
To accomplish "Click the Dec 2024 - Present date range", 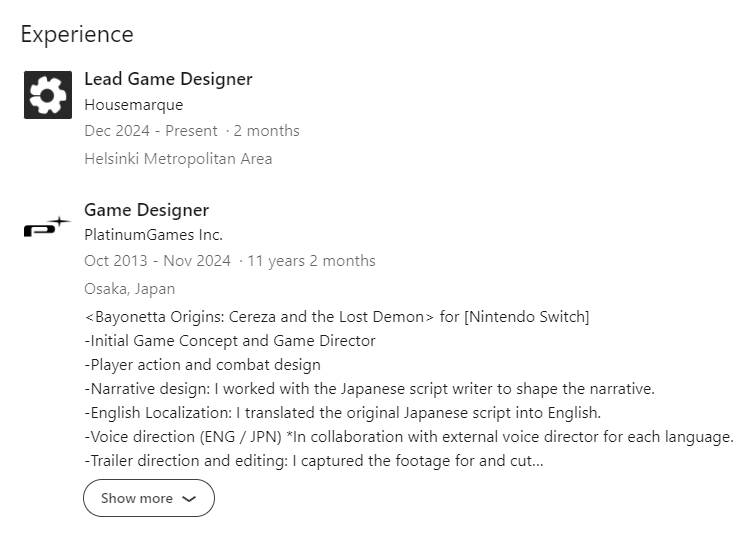I will coord(151,131).
